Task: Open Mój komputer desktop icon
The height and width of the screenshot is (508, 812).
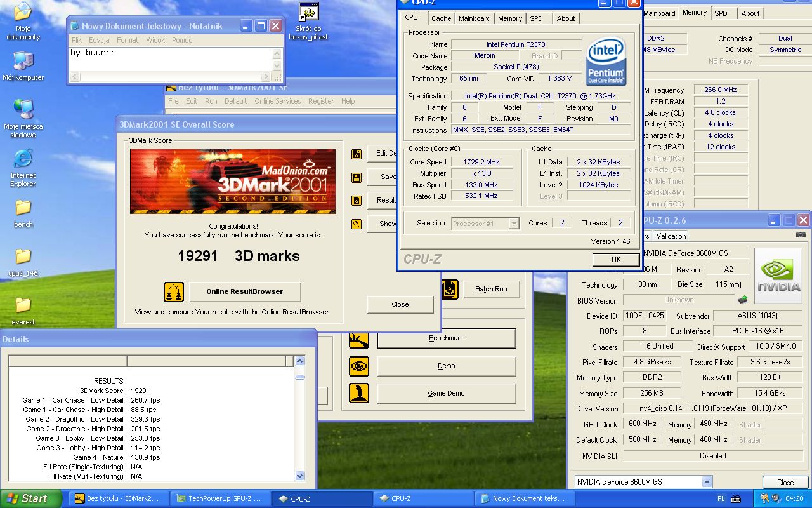Action: coord(23,66)
